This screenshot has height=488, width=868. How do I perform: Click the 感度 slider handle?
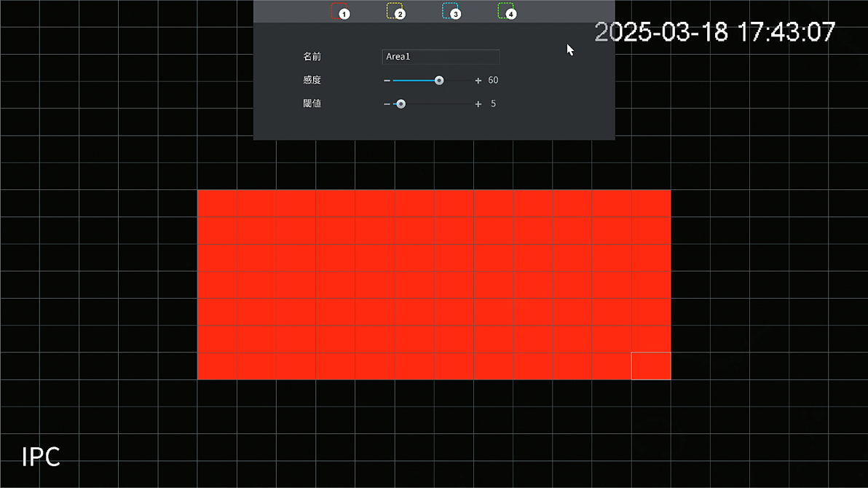(x=439, y=81)
